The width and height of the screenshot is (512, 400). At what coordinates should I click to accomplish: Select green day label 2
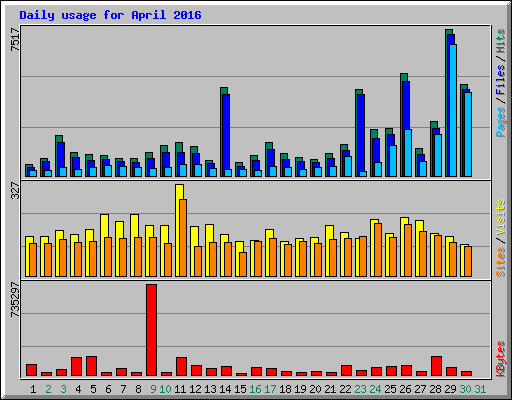[x=48, y=389]
